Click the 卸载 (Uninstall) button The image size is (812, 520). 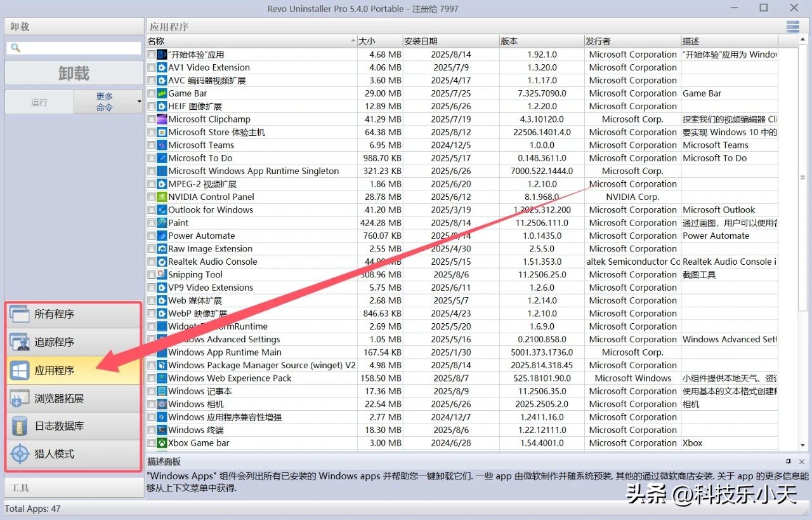click(x=73, y=72)
